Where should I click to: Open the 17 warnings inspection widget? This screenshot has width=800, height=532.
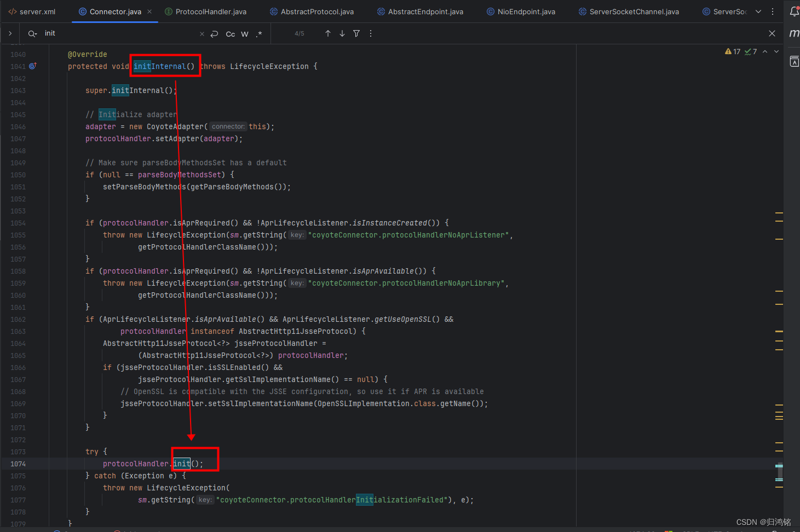click(x=733, y=51)
